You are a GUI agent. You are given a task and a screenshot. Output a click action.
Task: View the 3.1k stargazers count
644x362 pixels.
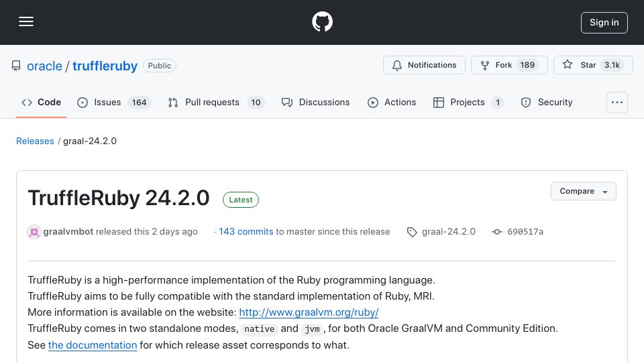click(x=612, y=65)
